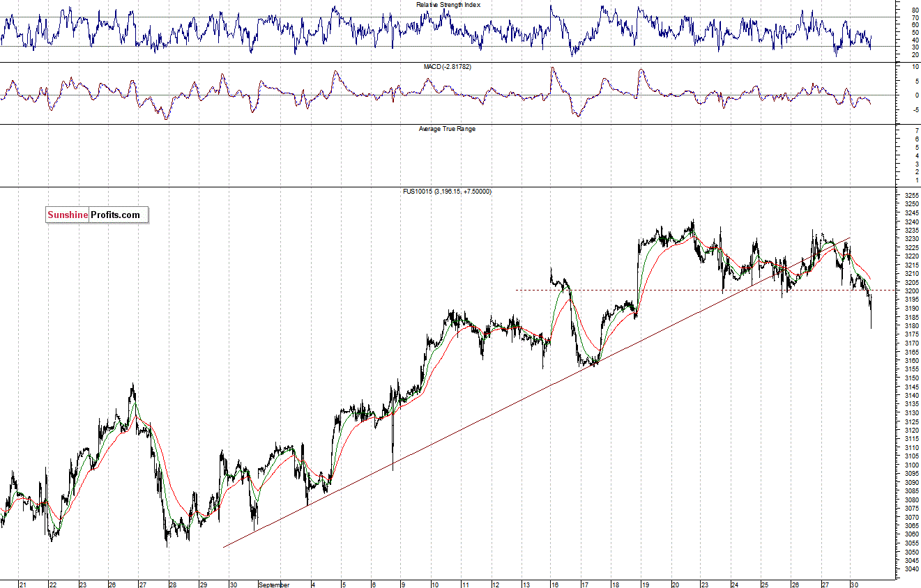Click the '22' date label on x-axis
This screenshot has height=588, width=921.
[52, 585]
